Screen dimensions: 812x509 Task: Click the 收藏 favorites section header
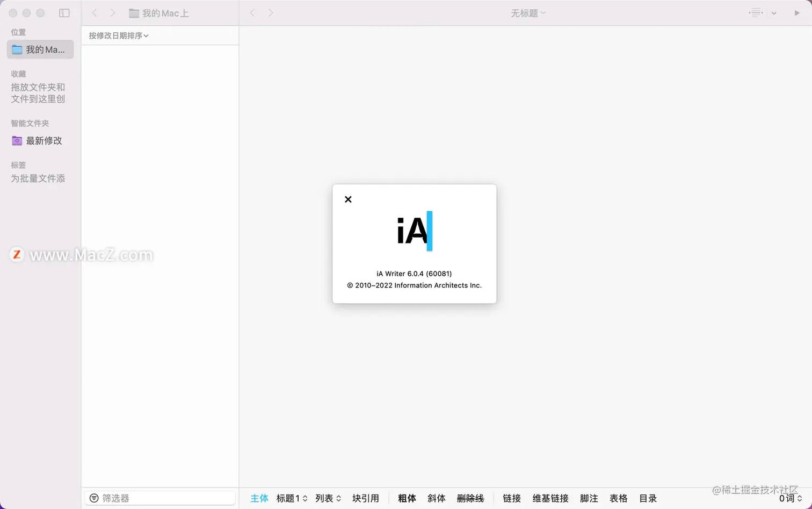18,74
